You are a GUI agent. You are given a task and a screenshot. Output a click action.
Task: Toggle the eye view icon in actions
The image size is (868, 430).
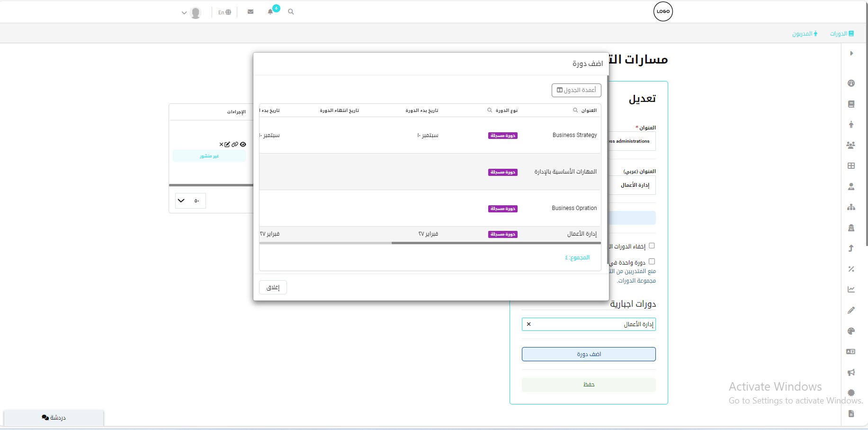pos(243,145)
